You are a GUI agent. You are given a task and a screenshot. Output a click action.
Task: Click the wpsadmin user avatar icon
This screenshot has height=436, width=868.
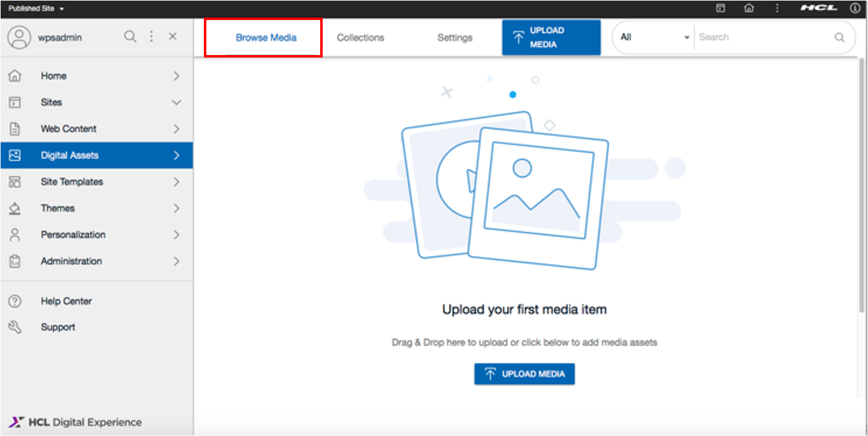pos(19,37)
